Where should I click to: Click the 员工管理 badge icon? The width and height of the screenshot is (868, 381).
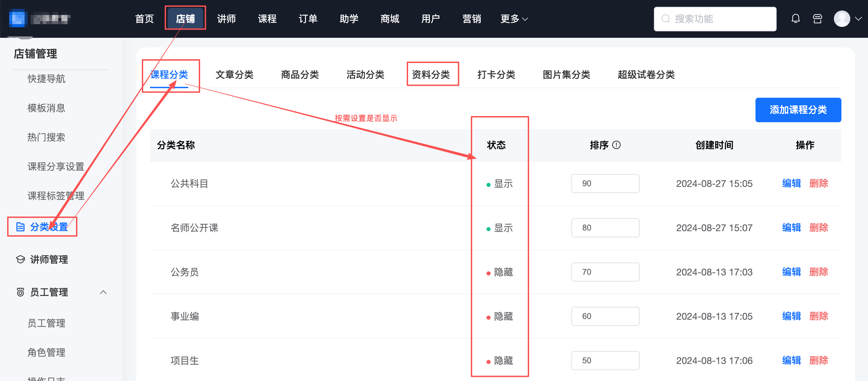click(20, 292)
